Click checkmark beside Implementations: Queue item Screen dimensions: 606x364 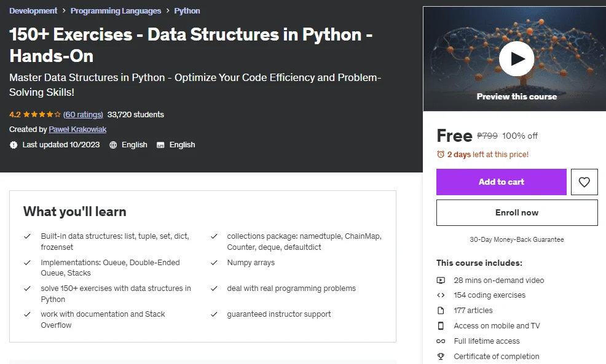[x=27, y=263]
